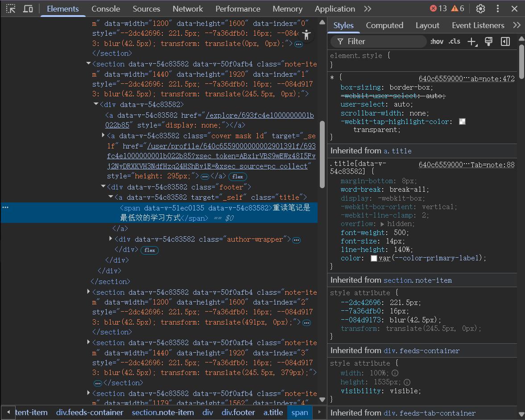Image resolution: width=525 pixels, height=420 pixels.
Task: Show more DevTools panels chevron
Action: (368, 8)
